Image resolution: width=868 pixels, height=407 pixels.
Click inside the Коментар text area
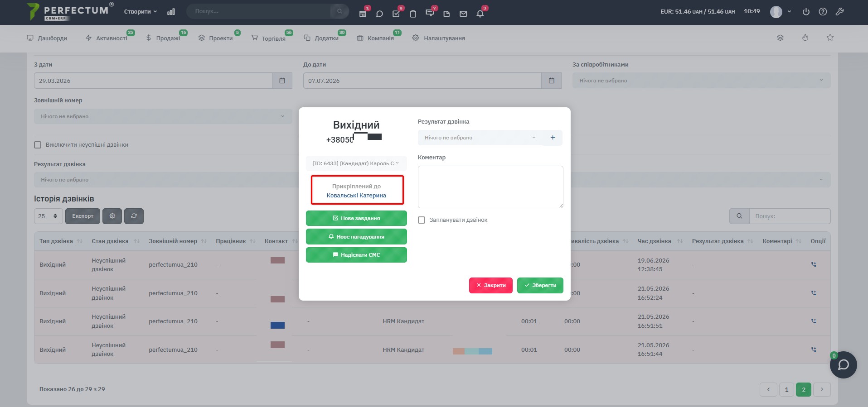coord(490,187)
